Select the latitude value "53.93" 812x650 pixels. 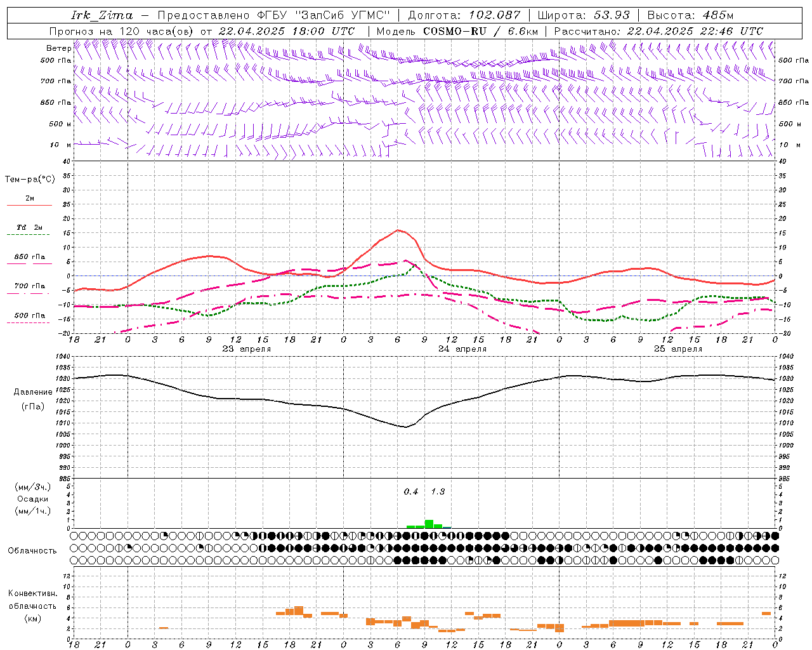[612, 15]
